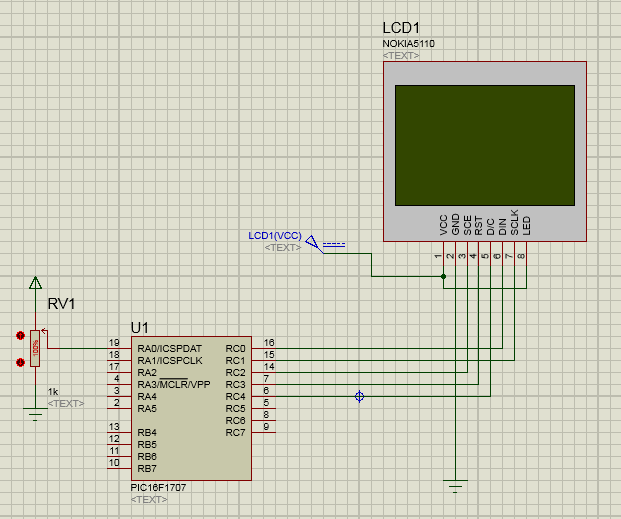
Task: Click pin number 18 beside RA1
Action: [x=114, y=355]
